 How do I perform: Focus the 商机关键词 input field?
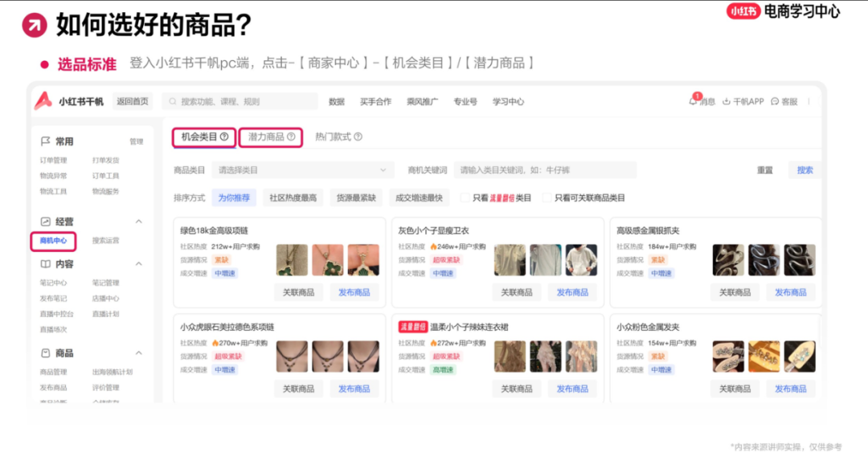[545, 170]
